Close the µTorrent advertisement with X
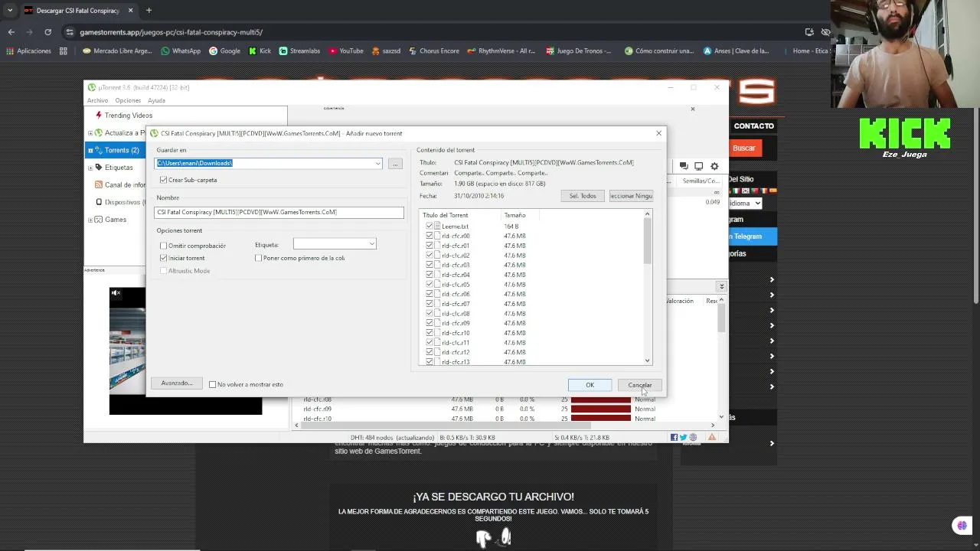 pyautogui.click(x=693, y=109)
